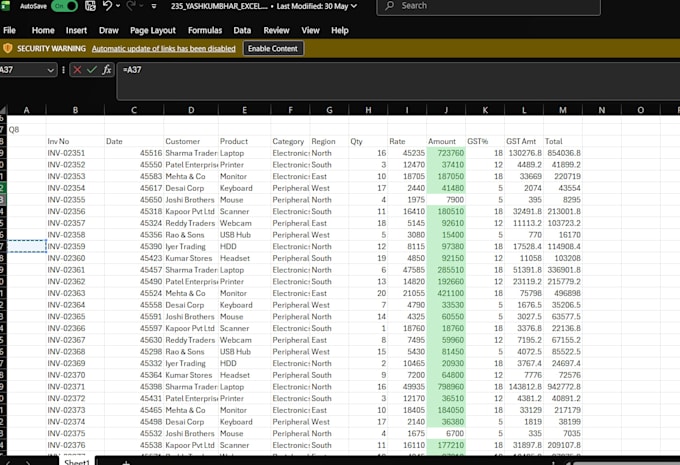The image size is (680, 465).
Task: Select column N header
Action: tap(602, 110)
